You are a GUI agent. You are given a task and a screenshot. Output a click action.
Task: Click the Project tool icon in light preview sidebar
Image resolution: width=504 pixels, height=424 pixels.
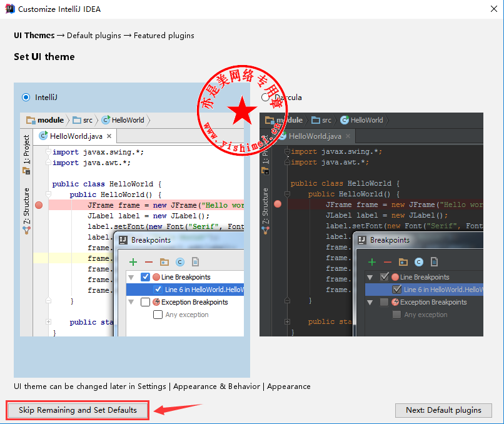[x=26, y=171]
